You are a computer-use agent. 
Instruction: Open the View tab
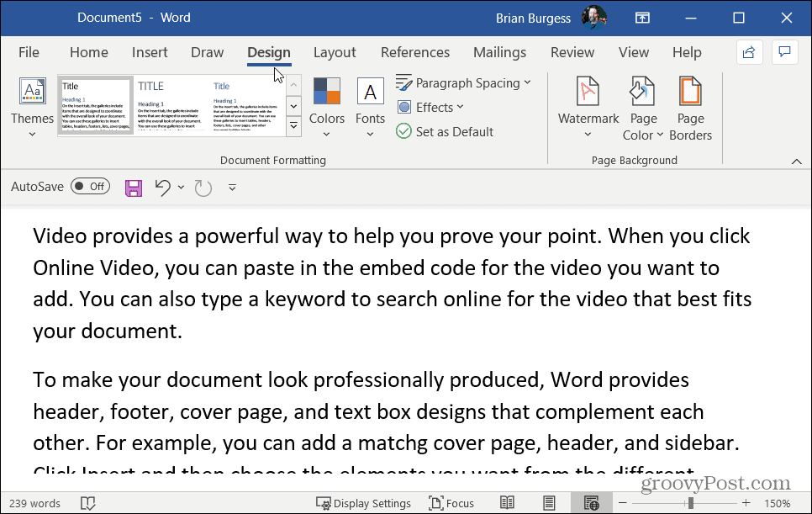pyautogui.click(x=633, y=52)
